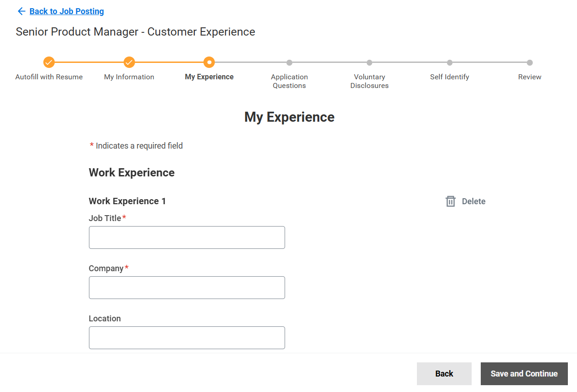Go to the My Information step label

[x=129, y=77]
